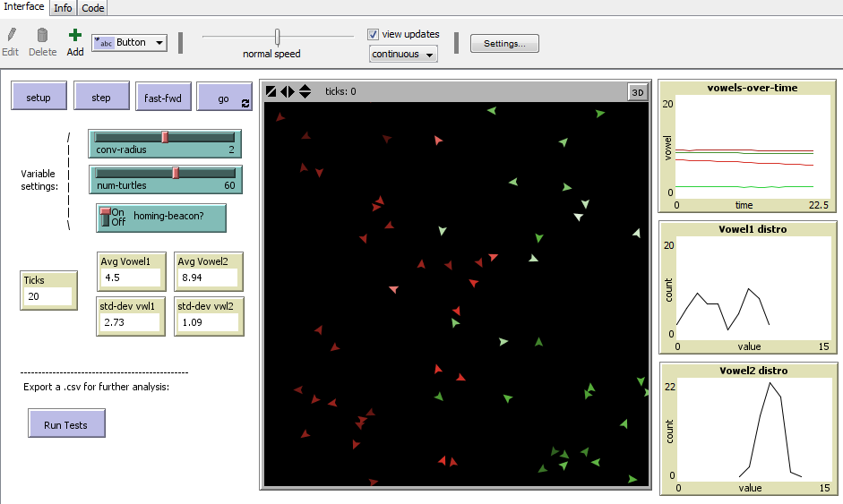The width and height of the screenshot is (843, 504).
Task: Click the Run Tests button
Action: point(66,424)
